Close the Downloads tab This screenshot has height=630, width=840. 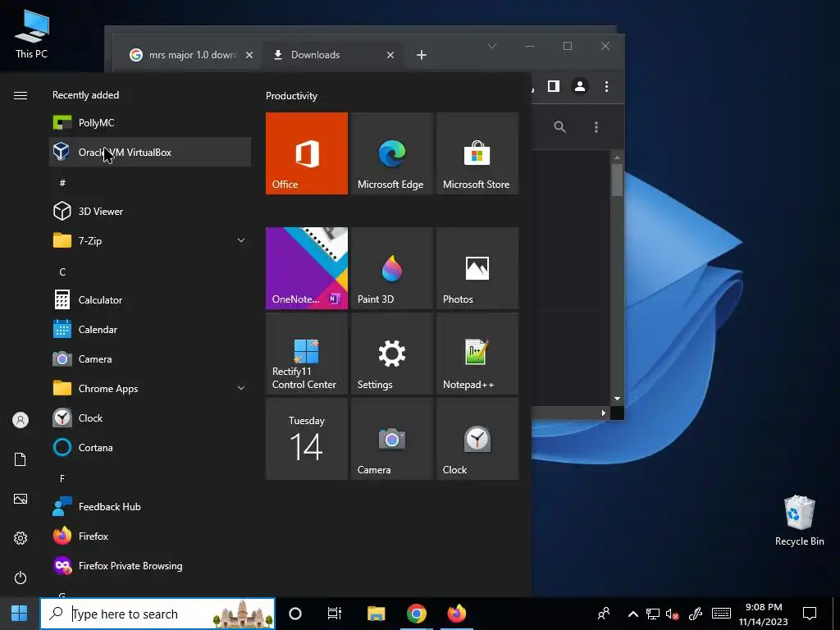390,55
